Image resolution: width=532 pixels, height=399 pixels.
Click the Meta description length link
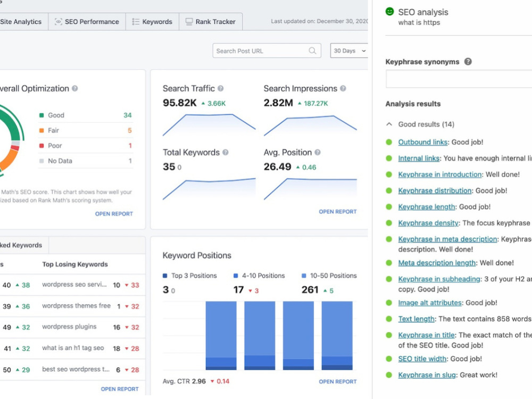pos(437,263)
